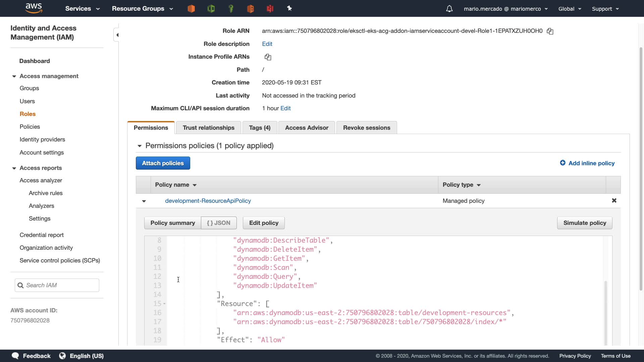Viewport: 644px width, 362px height.
Task: Open the Access Advisor tab
Action: click(x=307, y=128)
